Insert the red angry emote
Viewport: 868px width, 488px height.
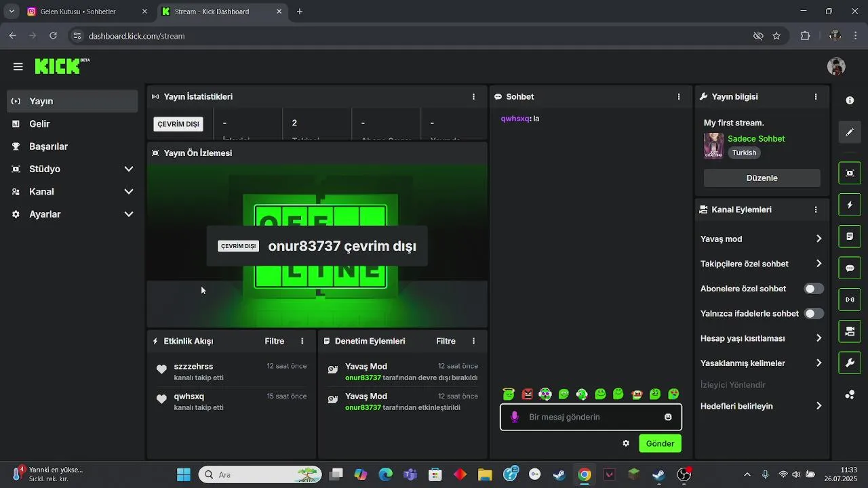pos(527,394)
